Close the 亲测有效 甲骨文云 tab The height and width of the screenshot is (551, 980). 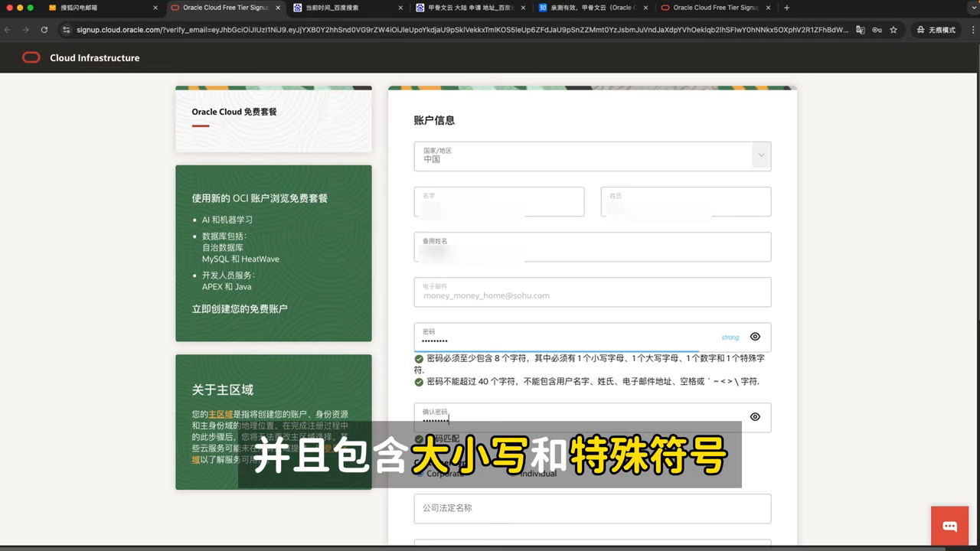pyautogui.click(x=645, y=8)
